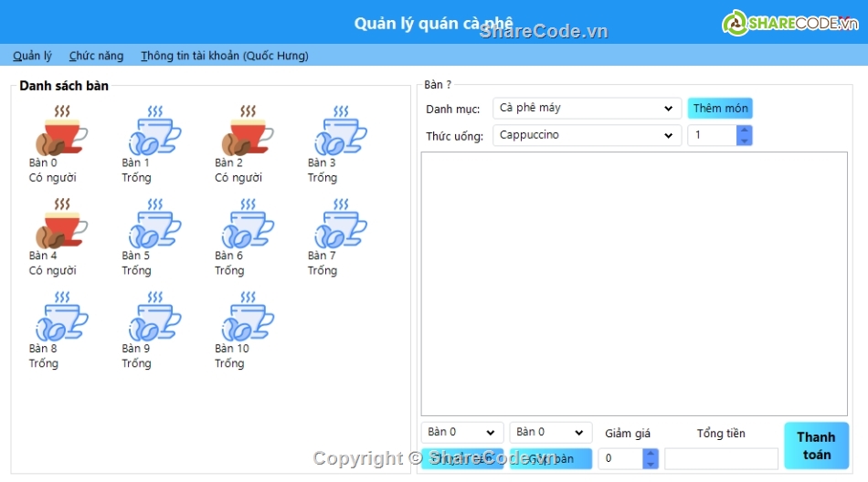
Task: Click the Gộp bàn merge button
Action: (551, 458)
